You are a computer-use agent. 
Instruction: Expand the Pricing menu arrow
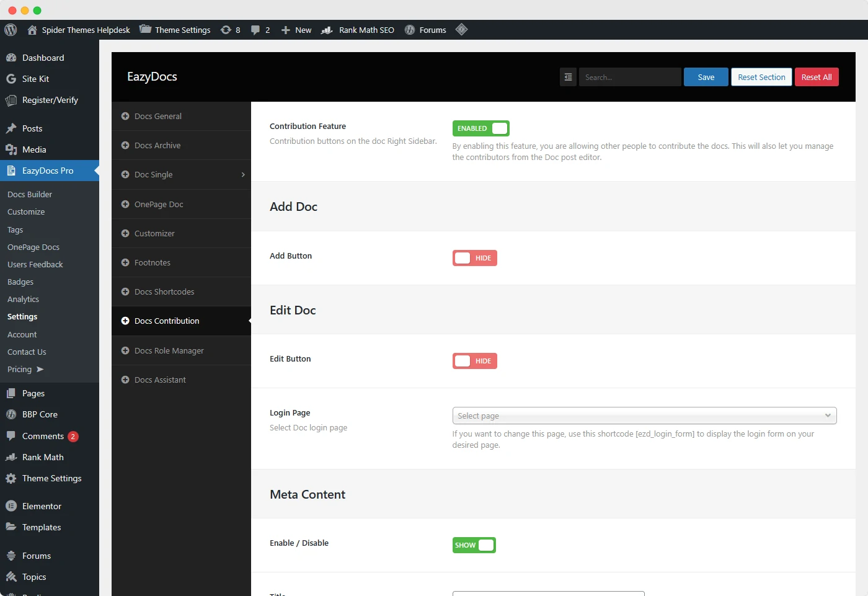[40, 369]
